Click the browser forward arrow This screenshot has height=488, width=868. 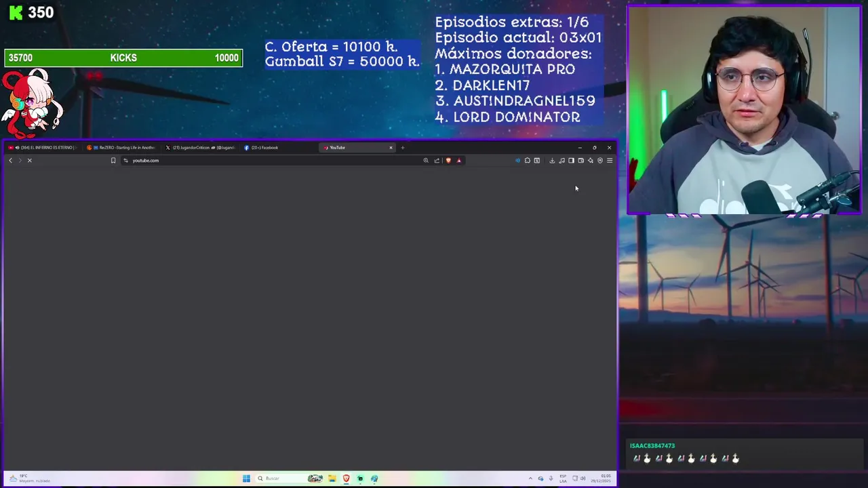pyautogui.click(x=20, y=161)
